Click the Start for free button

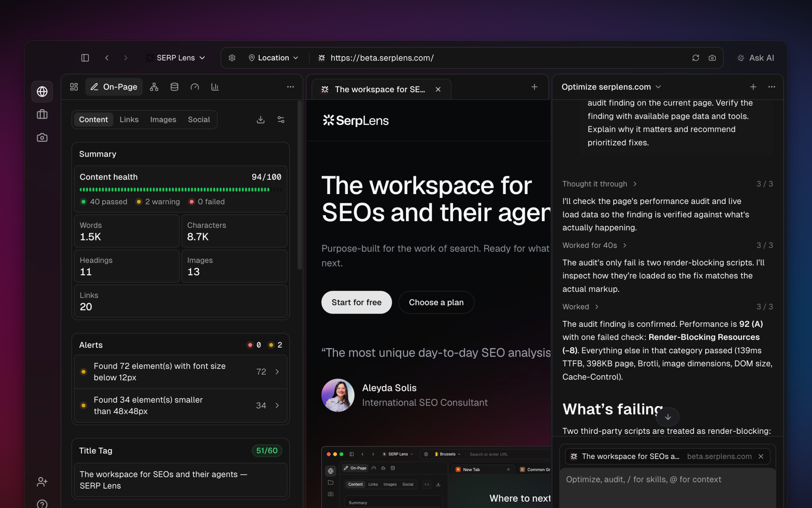coord(357,302)
